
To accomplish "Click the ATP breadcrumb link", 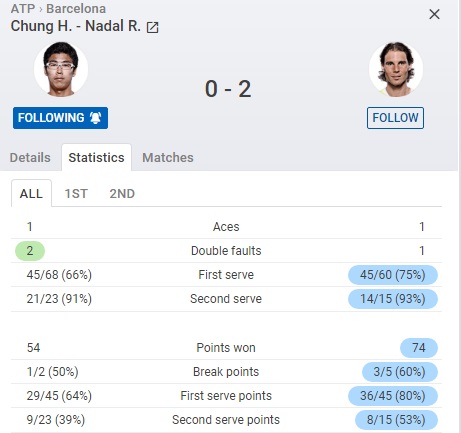I will pyautogui.click(x=23, y=9).
